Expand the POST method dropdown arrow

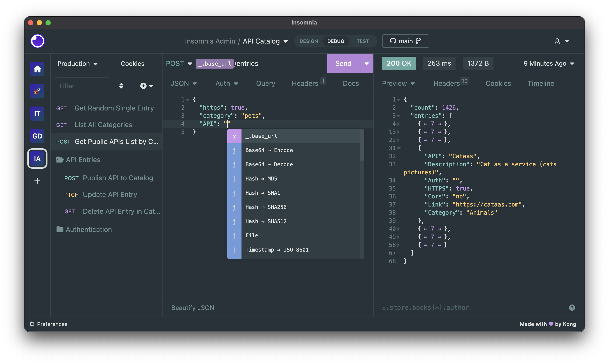[x=189, y=63]
